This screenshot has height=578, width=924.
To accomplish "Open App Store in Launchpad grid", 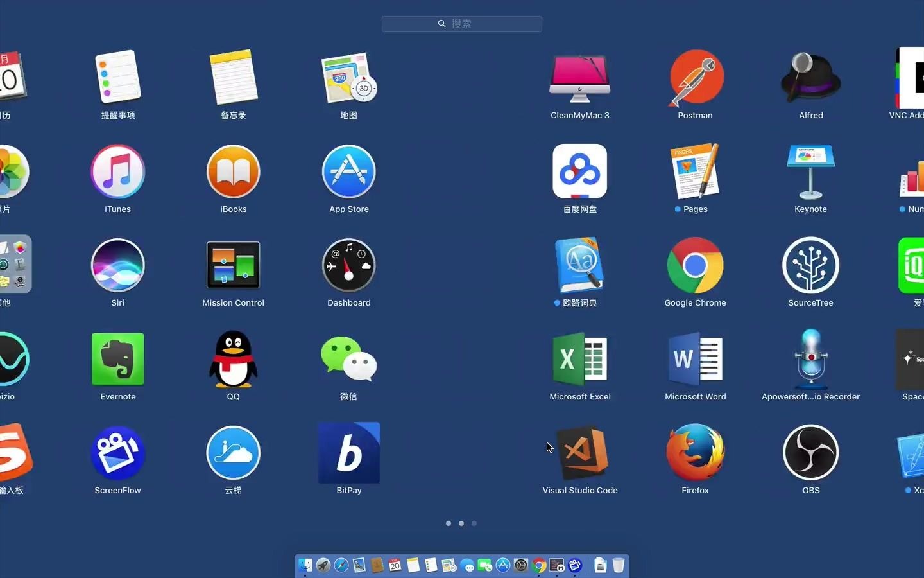I will coord(349,171).
